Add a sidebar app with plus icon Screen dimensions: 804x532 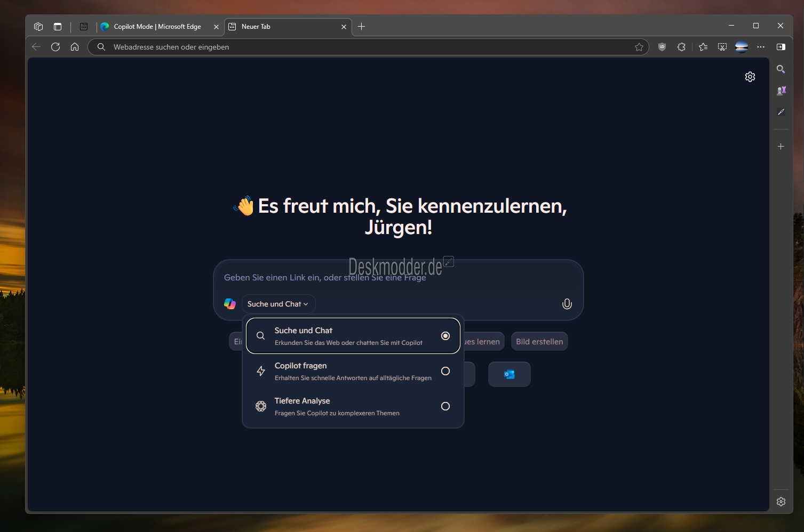click(781, 146)
